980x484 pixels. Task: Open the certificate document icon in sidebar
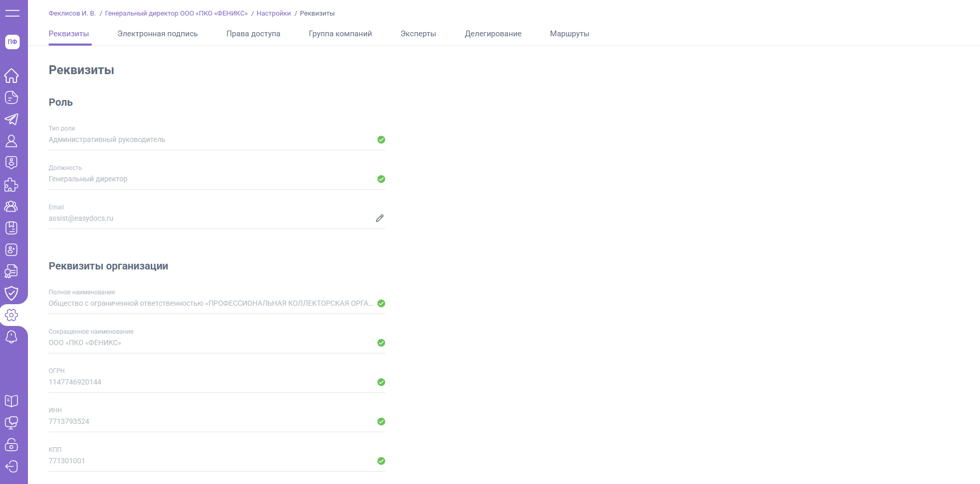click(11, 272)
